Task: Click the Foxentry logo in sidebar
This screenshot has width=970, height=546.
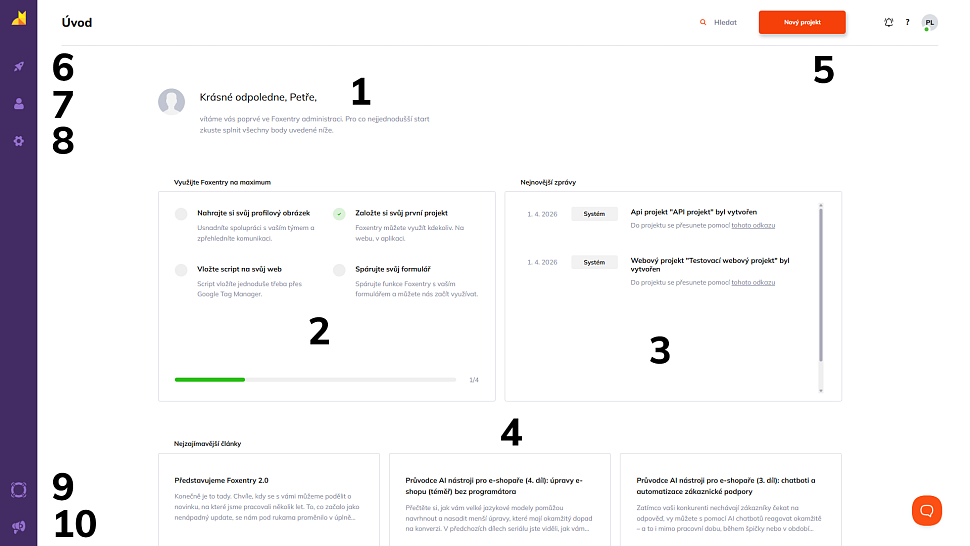Action: pos(19,19)
